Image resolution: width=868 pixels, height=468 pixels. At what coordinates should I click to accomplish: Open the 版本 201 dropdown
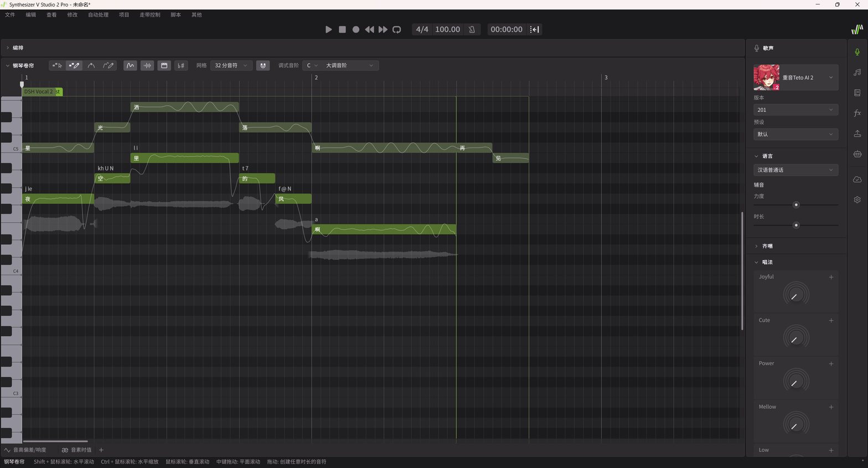[796, 110]
